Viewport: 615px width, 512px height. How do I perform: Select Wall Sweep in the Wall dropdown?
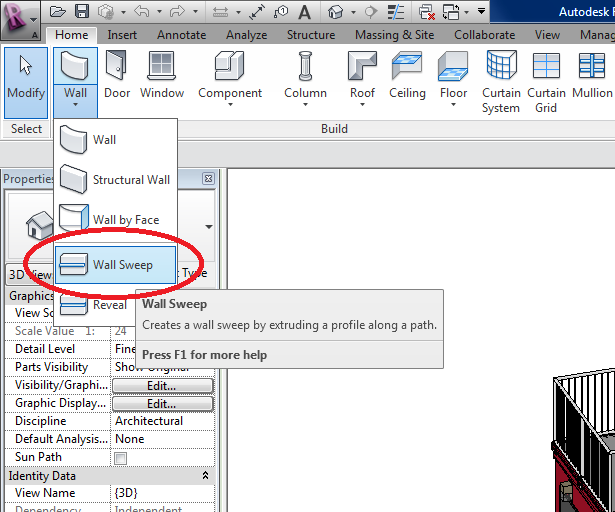(115, 265)
